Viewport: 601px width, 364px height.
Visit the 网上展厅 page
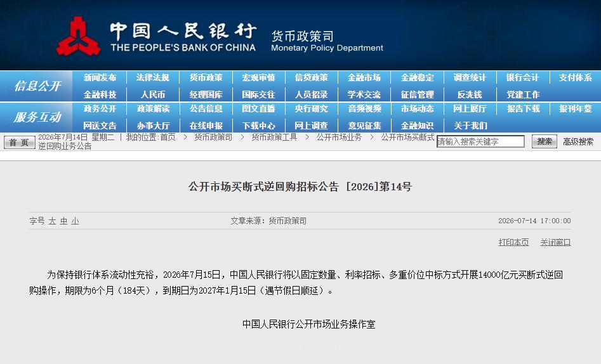(470, 109)
